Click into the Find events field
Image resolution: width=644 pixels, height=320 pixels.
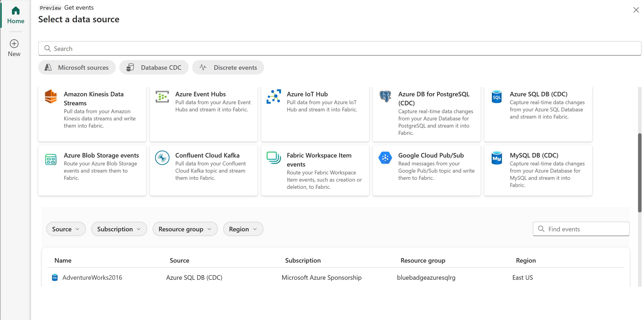581,229
